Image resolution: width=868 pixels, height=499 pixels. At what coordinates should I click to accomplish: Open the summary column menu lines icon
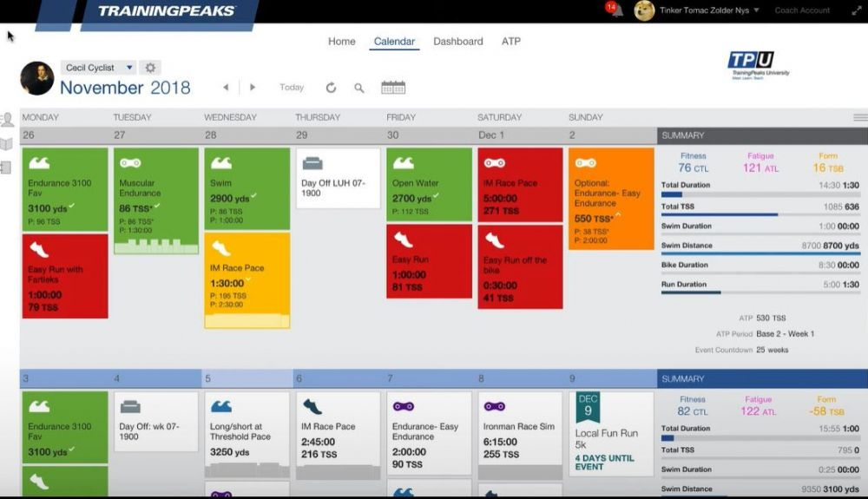tap(860, 117)
